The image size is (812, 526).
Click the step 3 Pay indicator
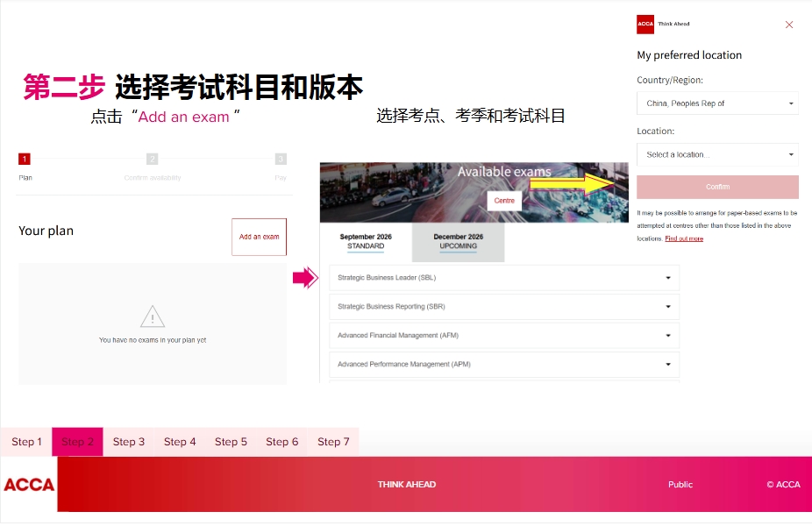coord(280,160)
